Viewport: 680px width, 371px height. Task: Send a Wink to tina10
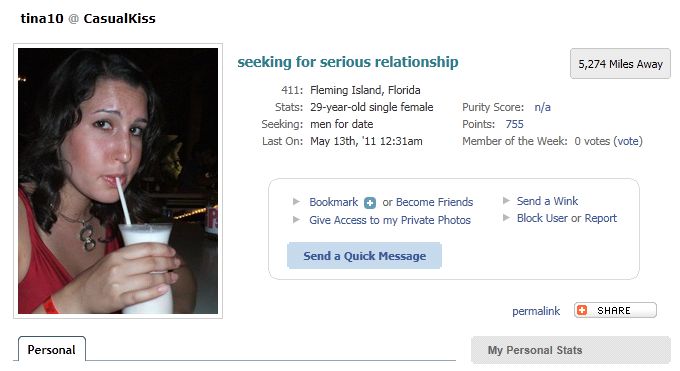coord(547,201)
